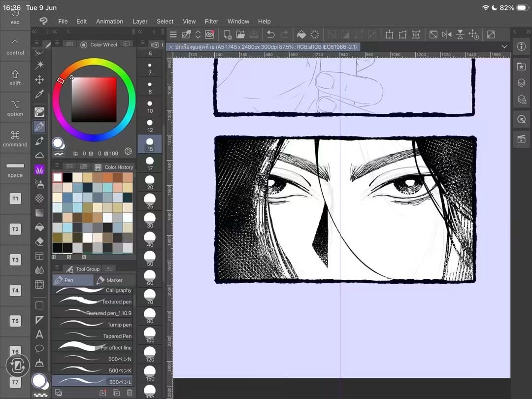Select the Move Layer tool
532x399 pixels.
39,80
